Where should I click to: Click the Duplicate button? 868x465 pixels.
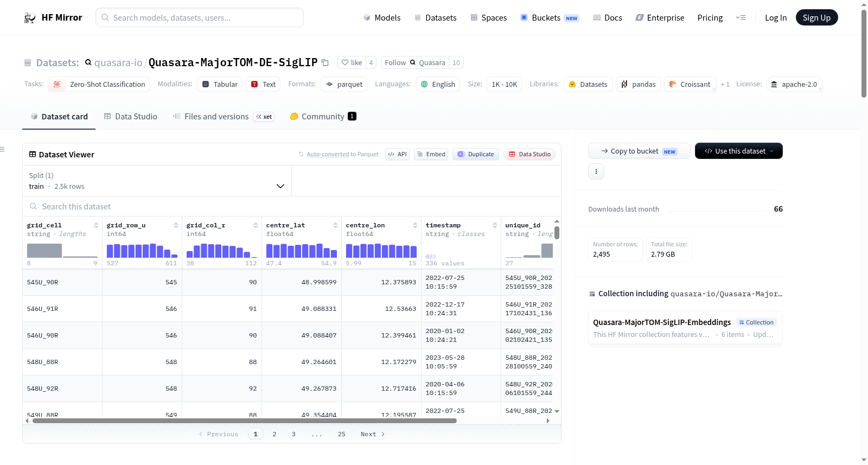[x=476, y=154]
